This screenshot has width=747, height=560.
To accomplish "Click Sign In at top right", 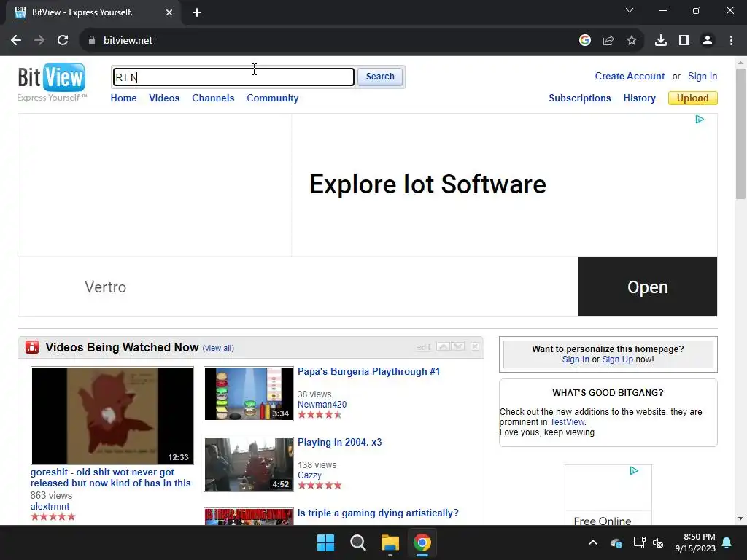I will coord(703,76).
